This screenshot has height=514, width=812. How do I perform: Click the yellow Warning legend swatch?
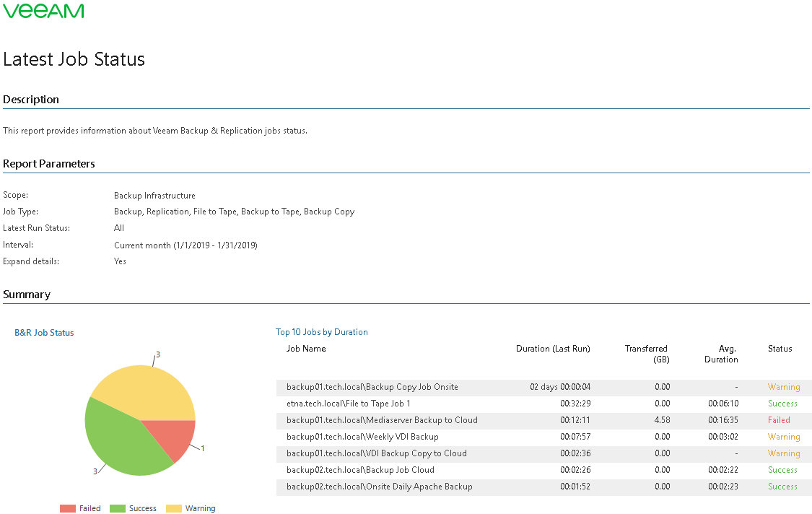[173, 508]
